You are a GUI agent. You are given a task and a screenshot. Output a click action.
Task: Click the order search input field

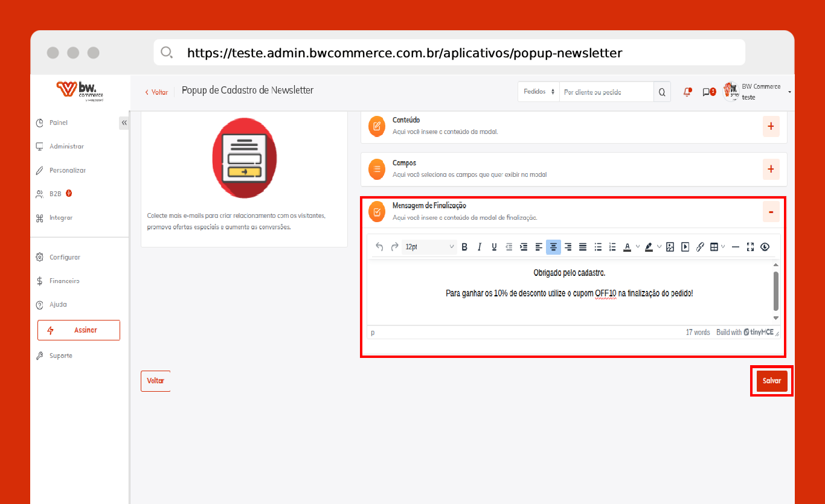(x=606, y=92)
